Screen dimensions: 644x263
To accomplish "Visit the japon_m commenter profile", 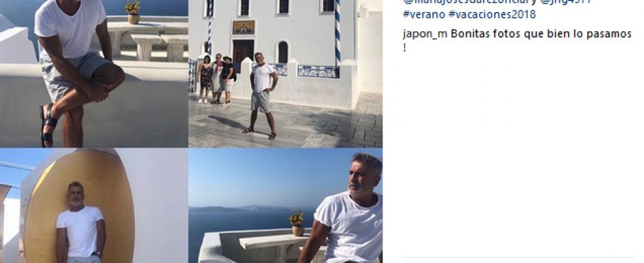I will 425,34.
